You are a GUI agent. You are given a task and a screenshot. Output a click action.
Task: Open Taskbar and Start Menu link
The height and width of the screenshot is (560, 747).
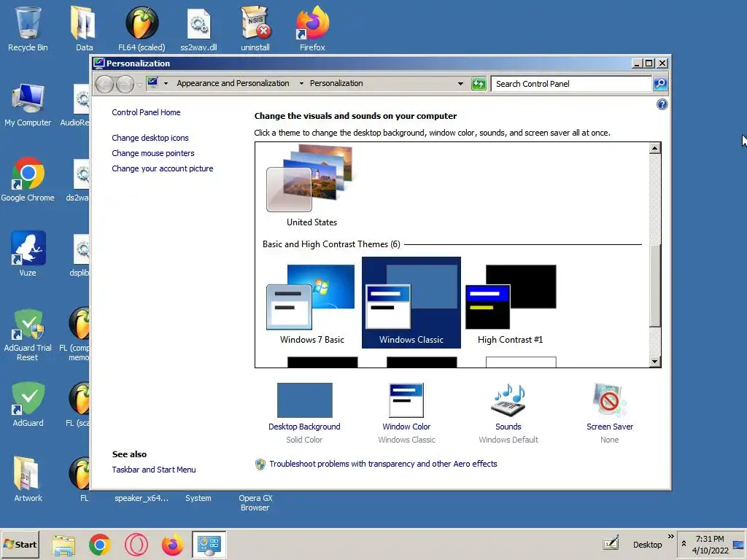click(x=154, y=470)
